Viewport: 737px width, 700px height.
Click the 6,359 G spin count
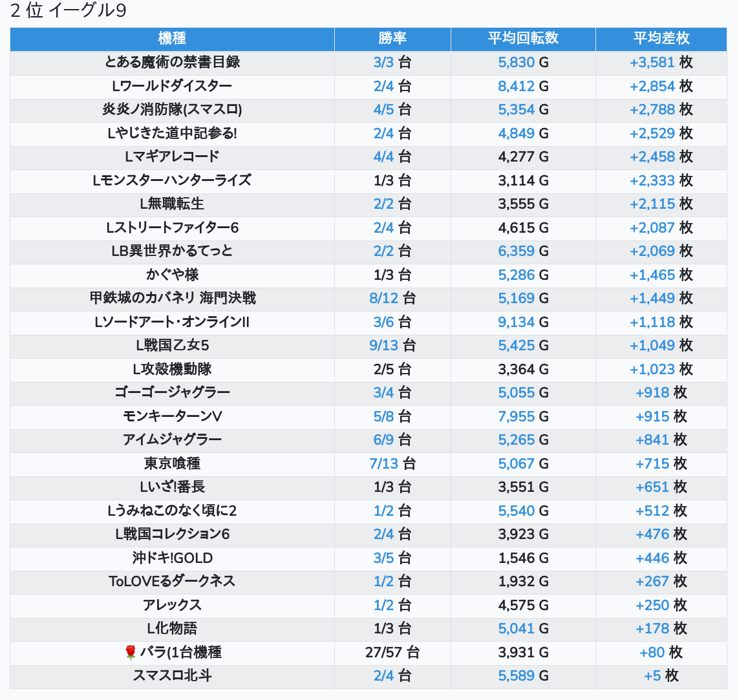(x=523, y=251)
